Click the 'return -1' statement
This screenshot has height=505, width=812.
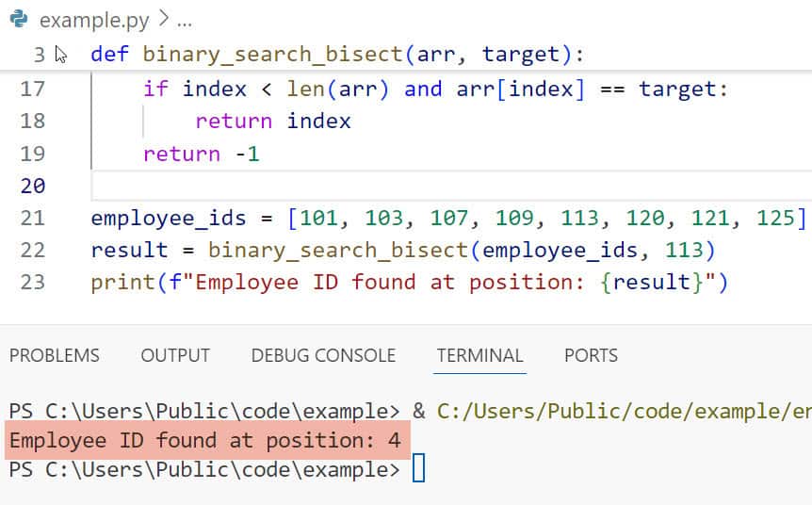[201, 154]
